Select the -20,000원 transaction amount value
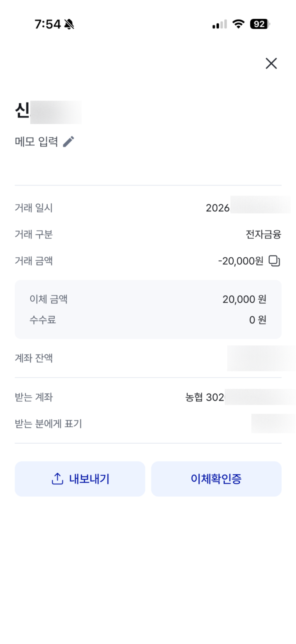 click(241, 261)
